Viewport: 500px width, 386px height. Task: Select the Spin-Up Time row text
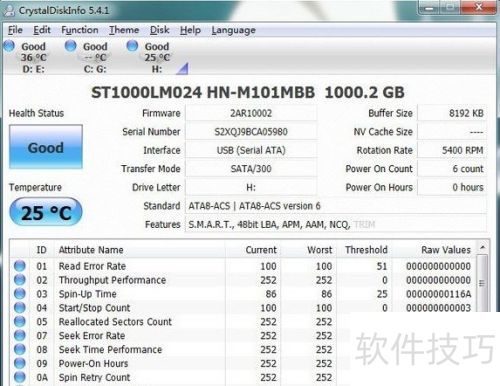(x=88, y=294)
